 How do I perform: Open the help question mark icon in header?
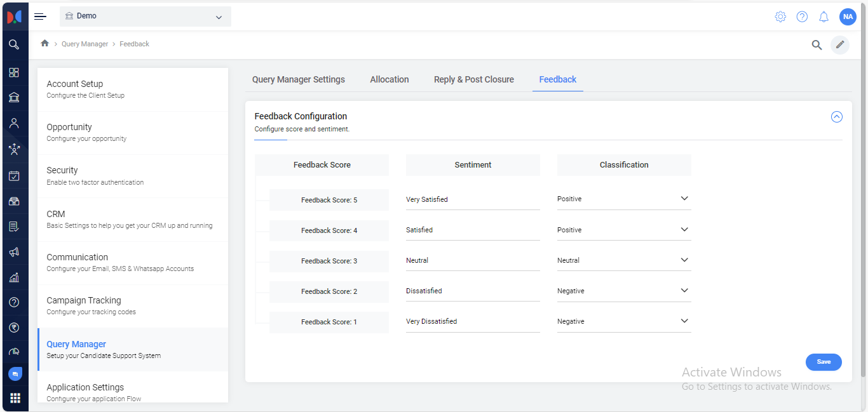tap(802, 17)
